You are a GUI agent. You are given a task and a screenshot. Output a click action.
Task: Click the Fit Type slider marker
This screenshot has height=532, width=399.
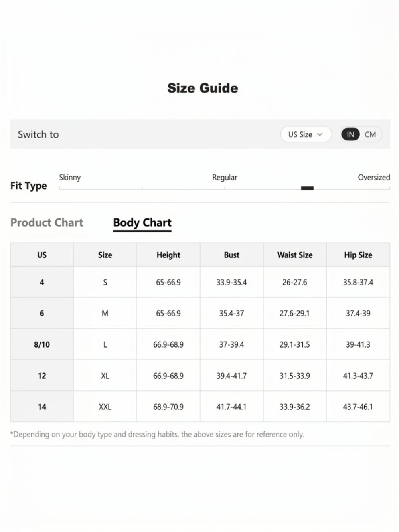click(x=307, y=188)
